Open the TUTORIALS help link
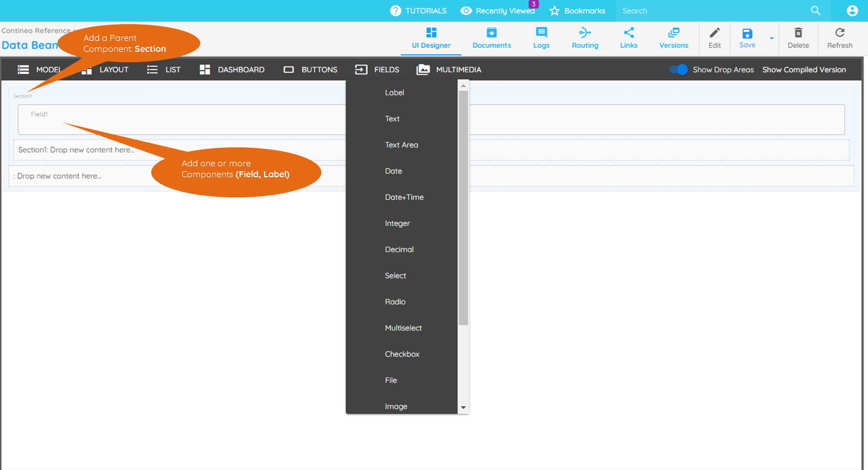Image resolution: width=868 pixels, height=470 pixels. (x=418, y=11)
